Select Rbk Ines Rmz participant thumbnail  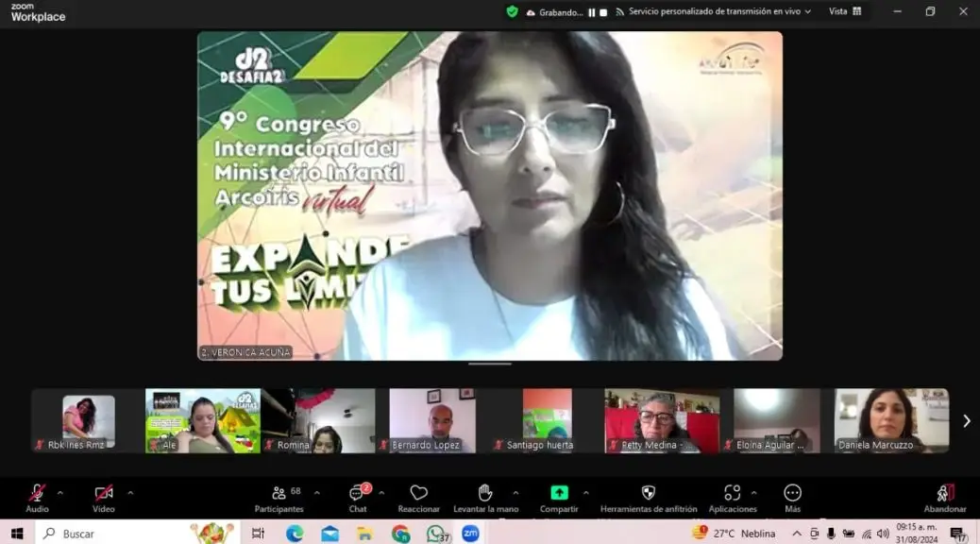88,421
